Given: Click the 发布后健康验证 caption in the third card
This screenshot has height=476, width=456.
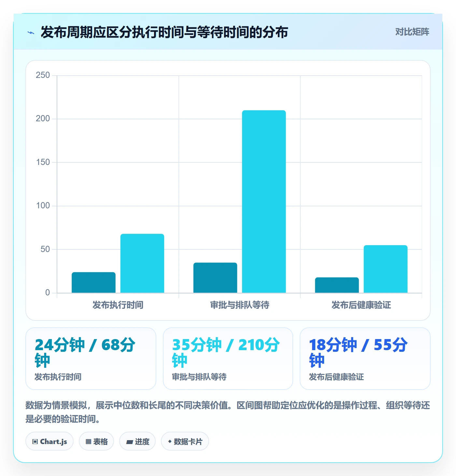Looking at the screenshot, I should coord(336,377).
